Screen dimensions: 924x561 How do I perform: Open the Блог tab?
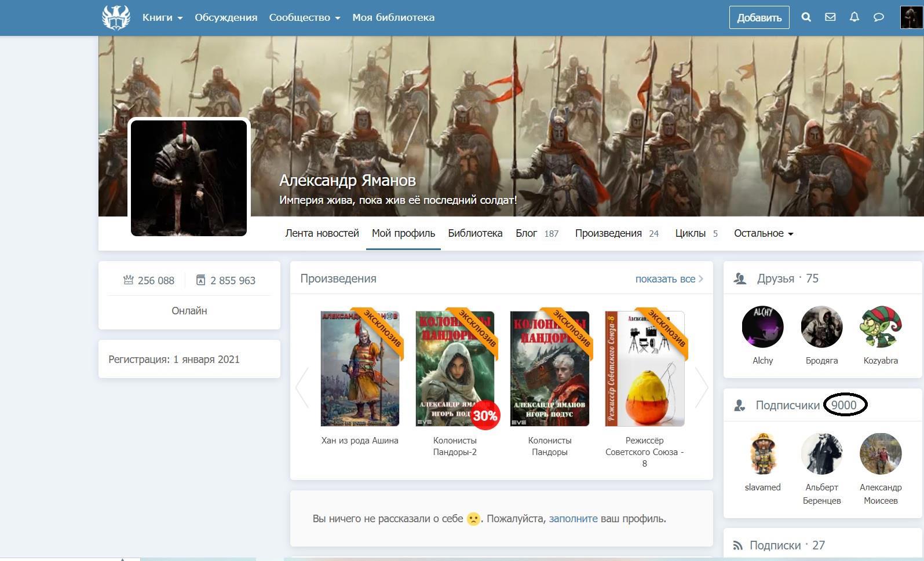pyautogui.click(x=526, y=233)
